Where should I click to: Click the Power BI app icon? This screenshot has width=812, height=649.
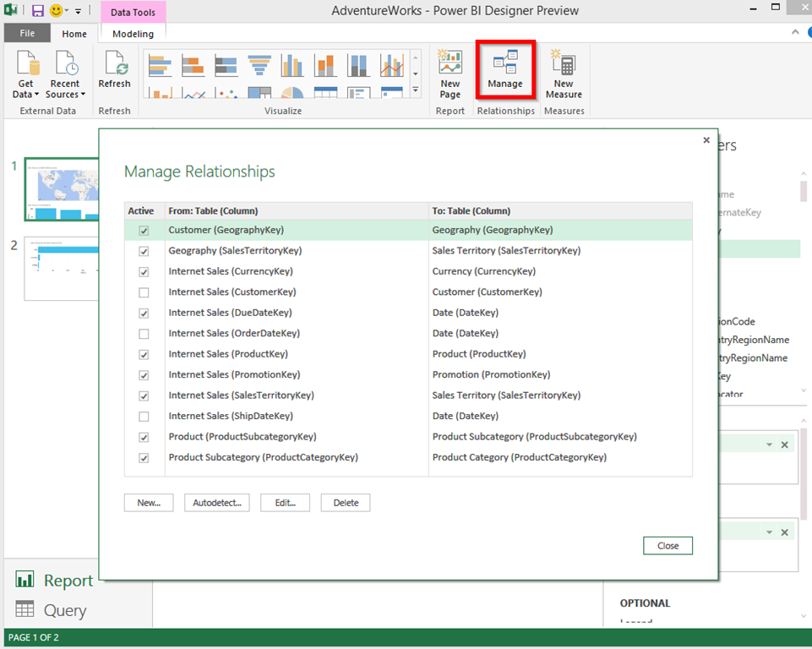coord(10,10)
